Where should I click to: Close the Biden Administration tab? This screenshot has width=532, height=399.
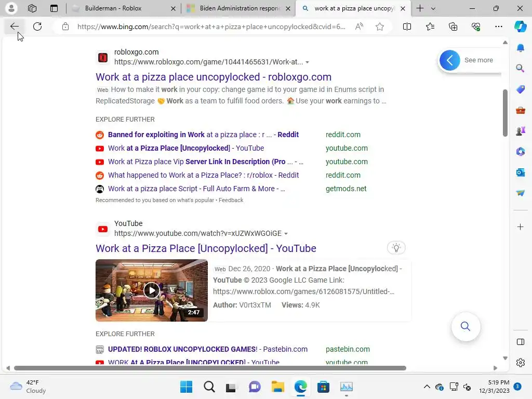[x=288, y=8]
